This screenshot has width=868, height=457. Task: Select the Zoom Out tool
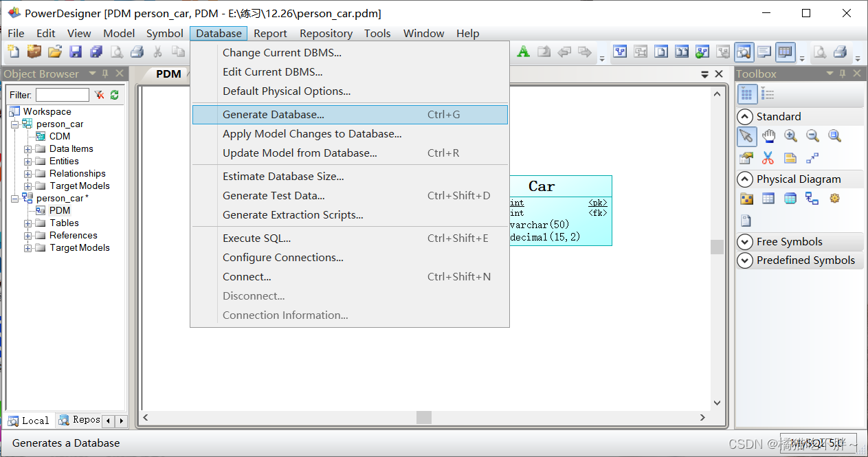812,136
